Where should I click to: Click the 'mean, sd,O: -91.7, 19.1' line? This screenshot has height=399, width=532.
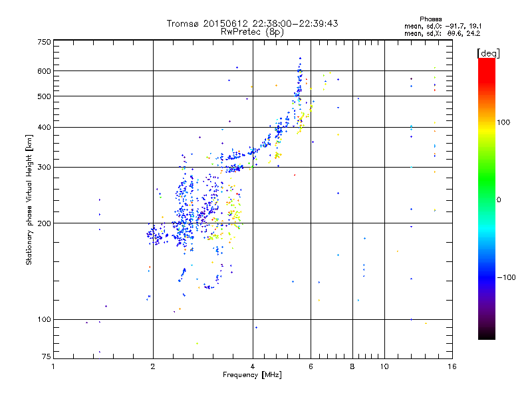pyautogui.click(x=443, y=26)
